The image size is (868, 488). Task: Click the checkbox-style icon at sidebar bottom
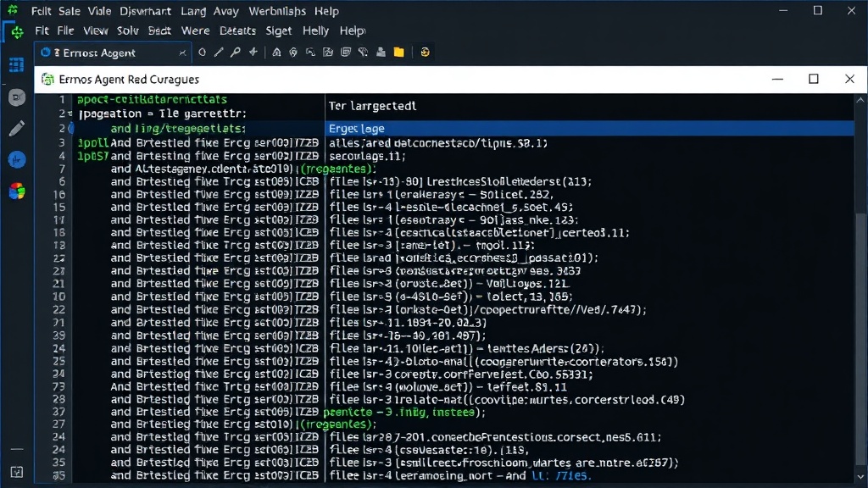(17, 472)
